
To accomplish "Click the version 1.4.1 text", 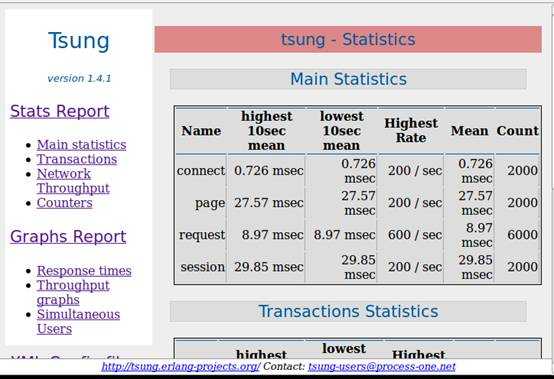I will [x=79, y=78].
